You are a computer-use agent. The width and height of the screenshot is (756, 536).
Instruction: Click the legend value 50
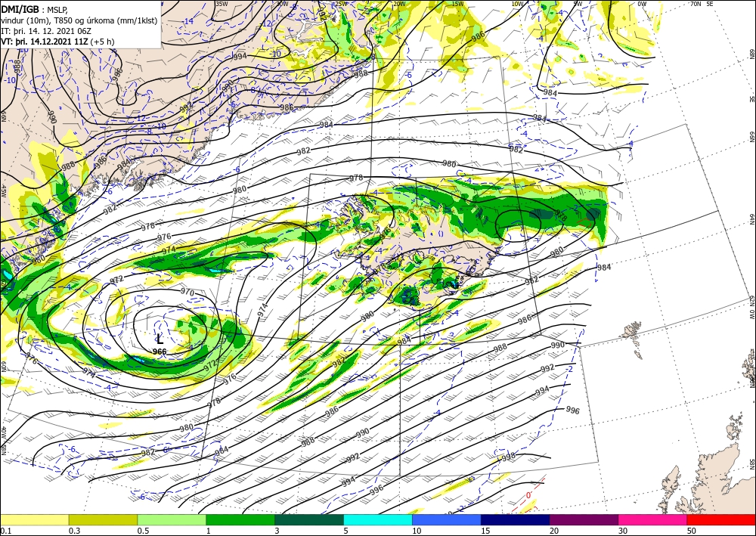coord(692,531)
